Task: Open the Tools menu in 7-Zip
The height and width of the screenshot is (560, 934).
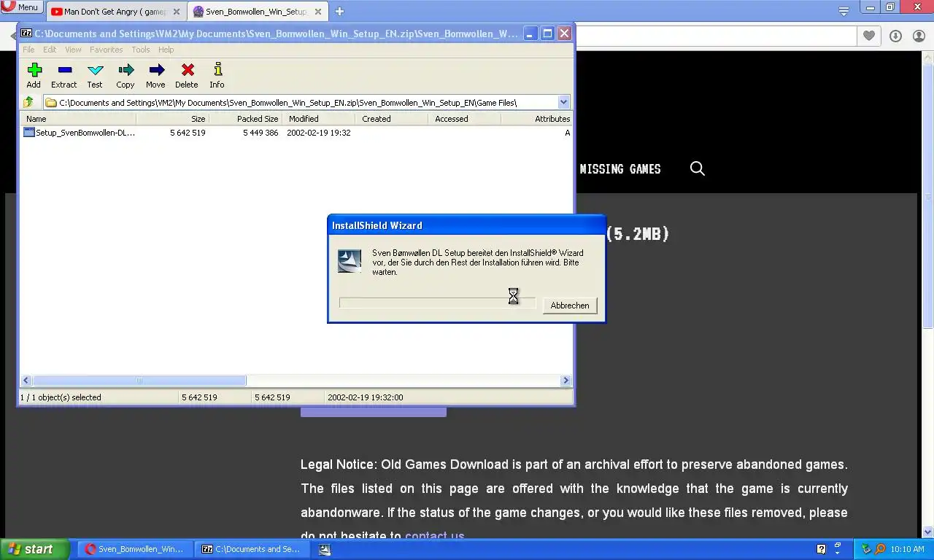Action: [141, 50]
